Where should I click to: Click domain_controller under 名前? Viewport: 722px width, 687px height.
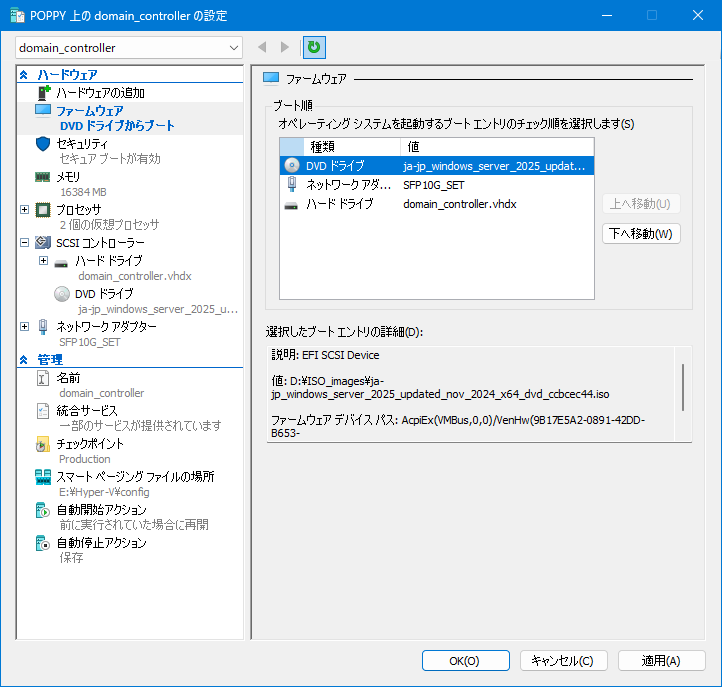[102, 393]
